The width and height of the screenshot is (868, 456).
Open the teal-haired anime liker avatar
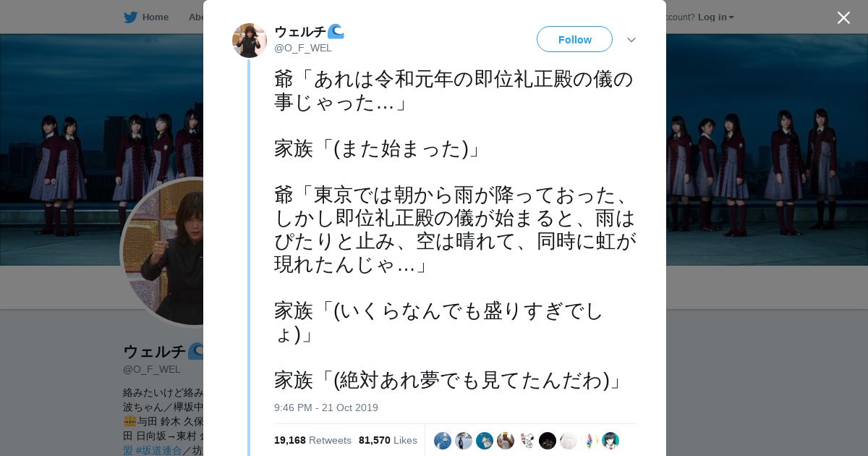point(610,441)
